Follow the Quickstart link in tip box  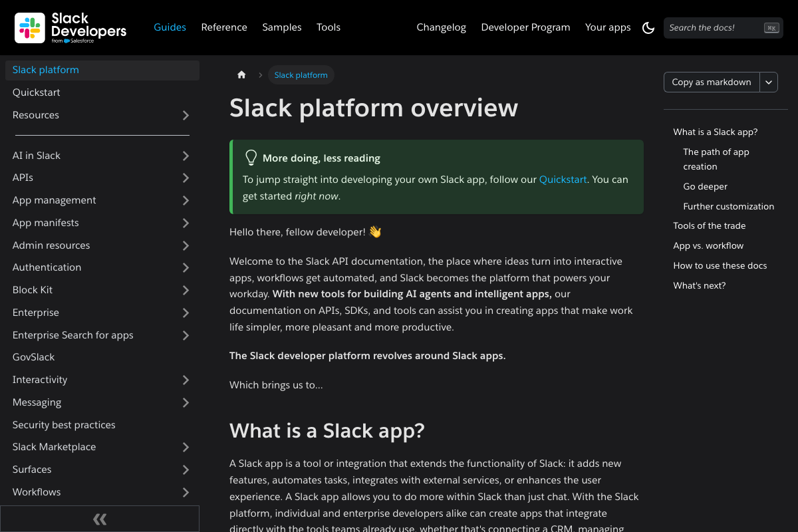tap(563, 180)
